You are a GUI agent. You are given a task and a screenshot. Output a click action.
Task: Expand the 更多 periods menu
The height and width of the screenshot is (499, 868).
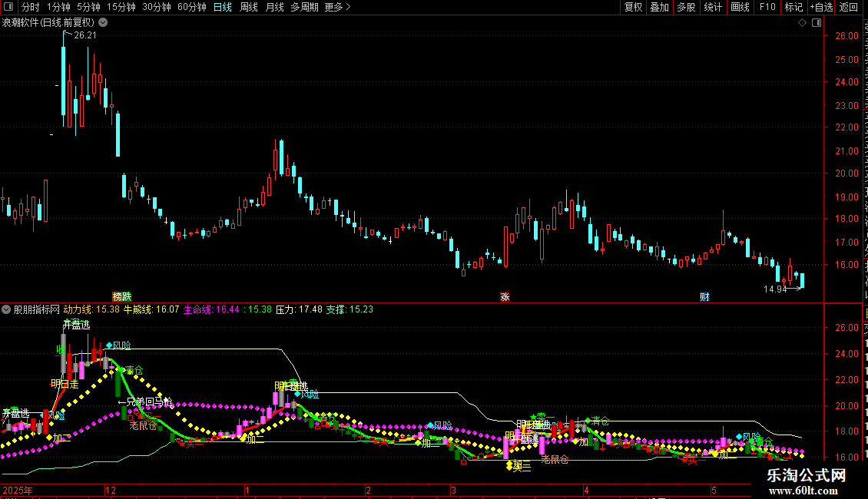tap(338, 7)
